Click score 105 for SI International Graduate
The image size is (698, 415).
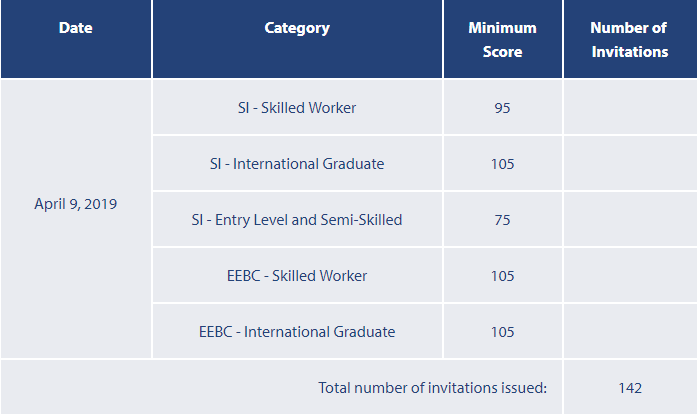tap(502, 163)
